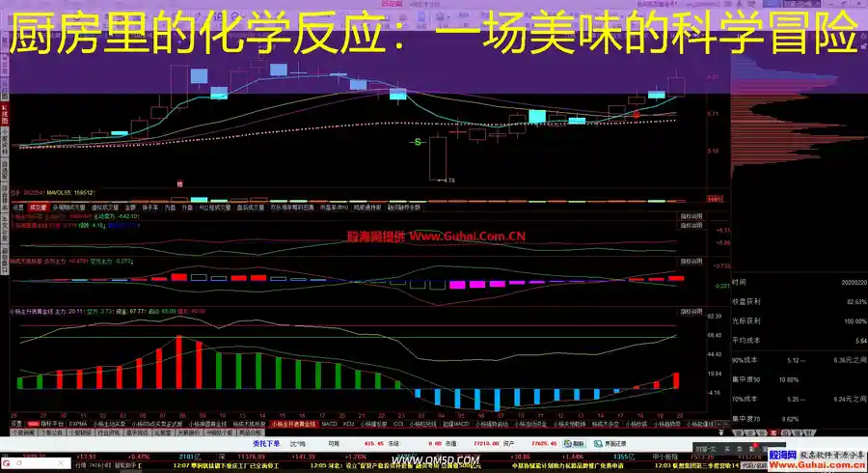Click the 1355亿 turnover value in the status bar
The width and height of the screenshot is (868, 473).
624,457
